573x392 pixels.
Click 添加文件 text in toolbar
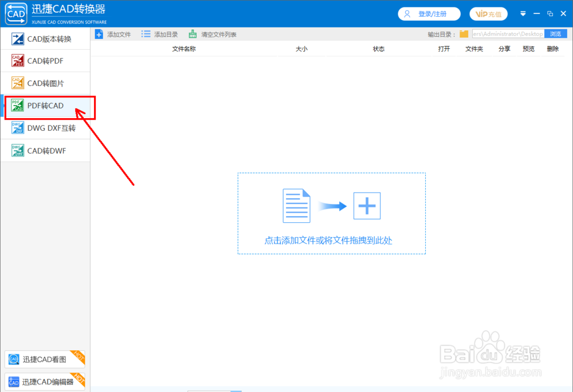119,34
